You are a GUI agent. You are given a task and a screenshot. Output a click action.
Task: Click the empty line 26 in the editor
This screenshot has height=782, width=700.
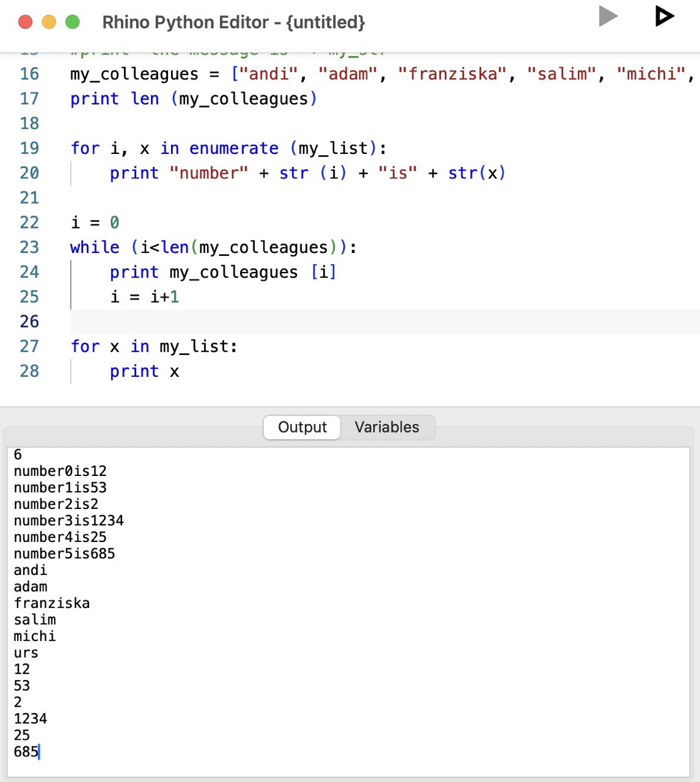(x=244, y=322)
